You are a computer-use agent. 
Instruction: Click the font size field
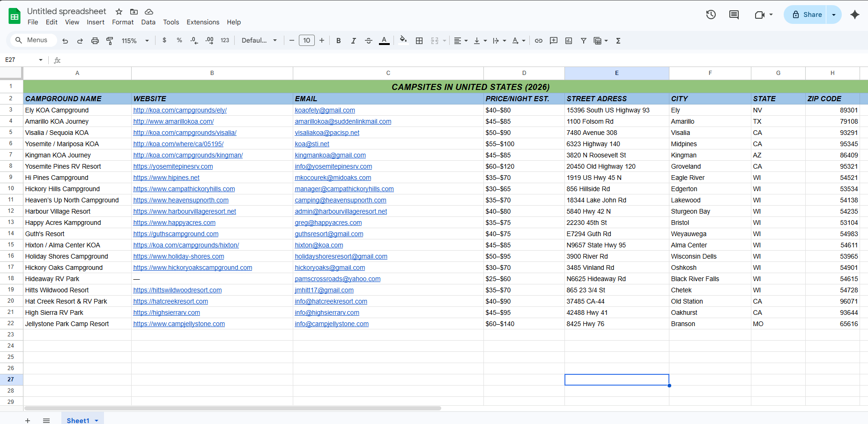click(x=307, y=40)
